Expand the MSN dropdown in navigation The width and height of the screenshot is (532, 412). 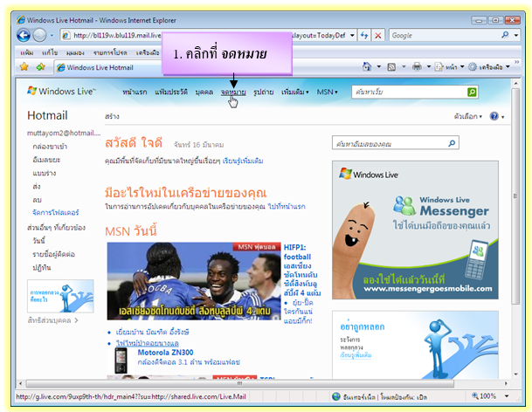coord(327,92)
